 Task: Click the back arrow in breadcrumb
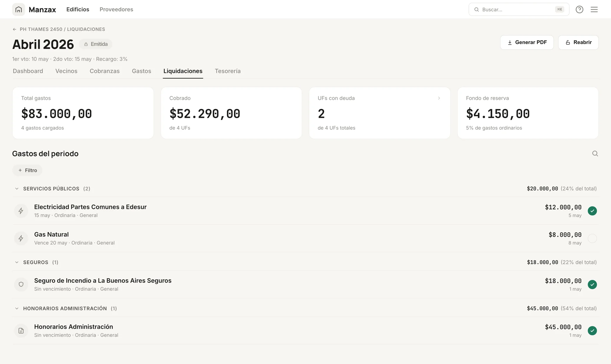click(x=14, y=29)
